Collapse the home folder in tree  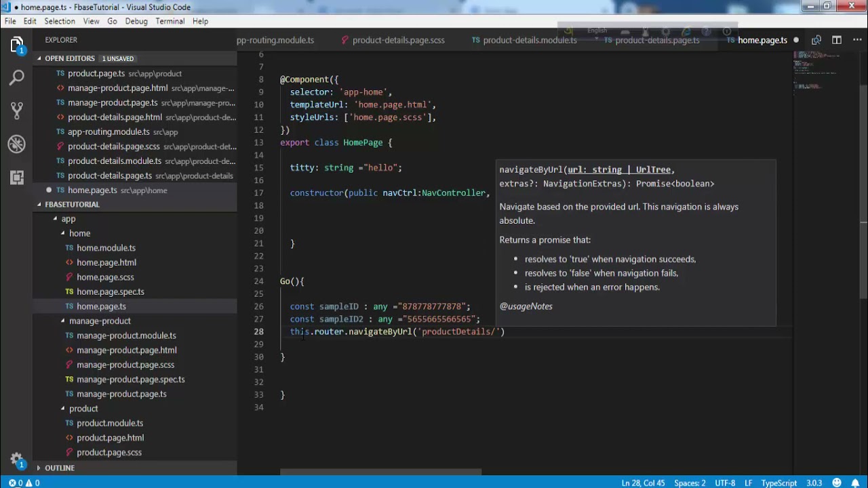[79, 233]
